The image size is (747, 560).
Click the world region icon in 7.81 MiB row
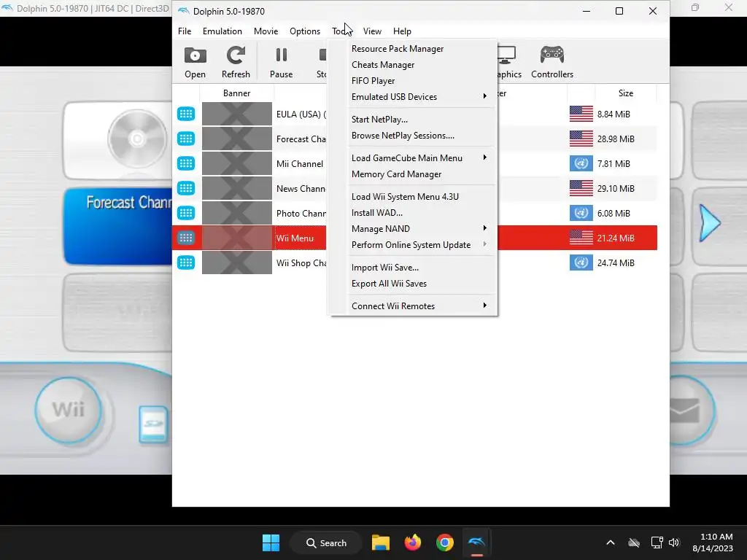(x=581, y=163)
